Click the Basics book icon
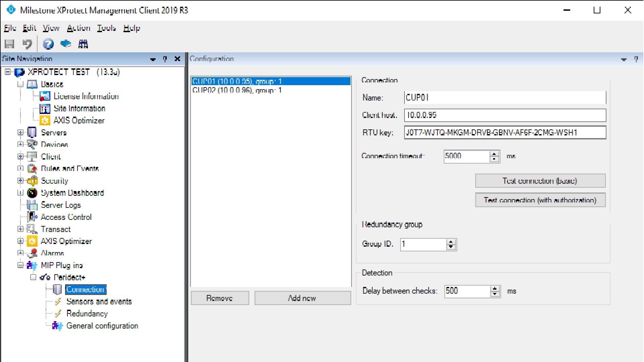Image resolution: width=644 pixels, height=362 pixels. coord(32,84)
